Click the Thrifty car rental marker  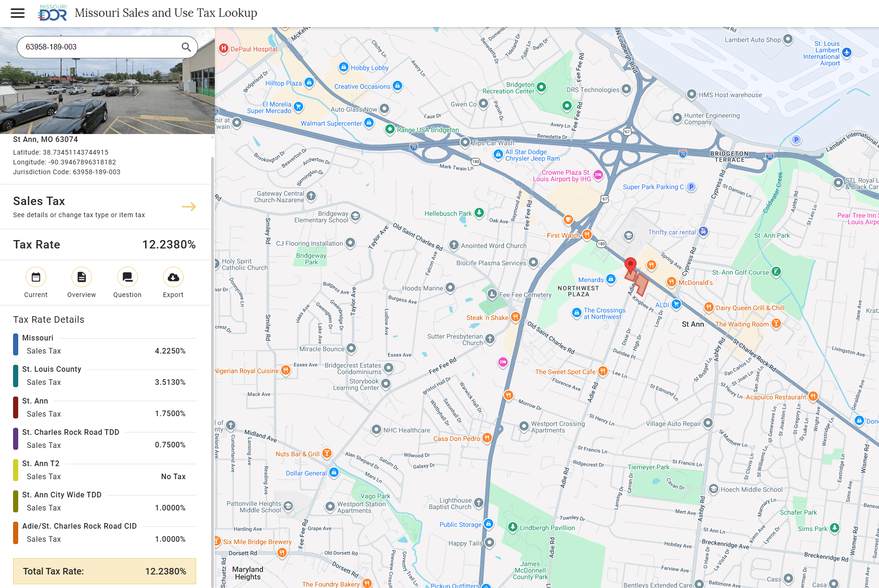pyautogui.click(x=703, y=232)
